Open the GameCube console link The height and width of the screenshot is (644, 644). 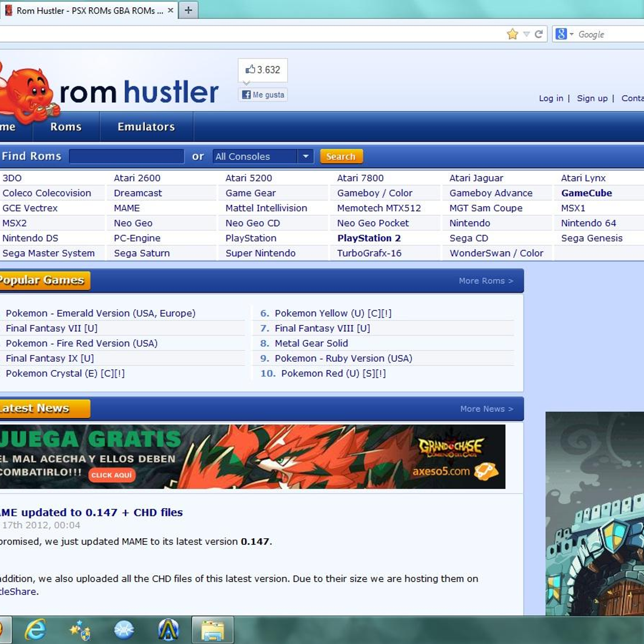pos(586,193)
